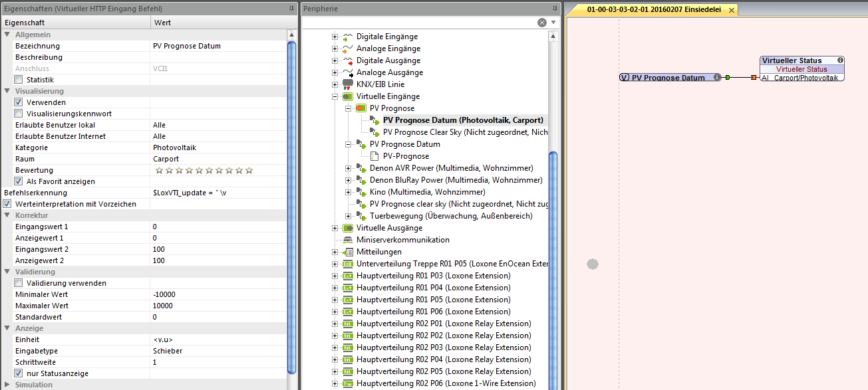Click info icon on Virtueller Status block
The image size is (868, 390).
[841, 60]
